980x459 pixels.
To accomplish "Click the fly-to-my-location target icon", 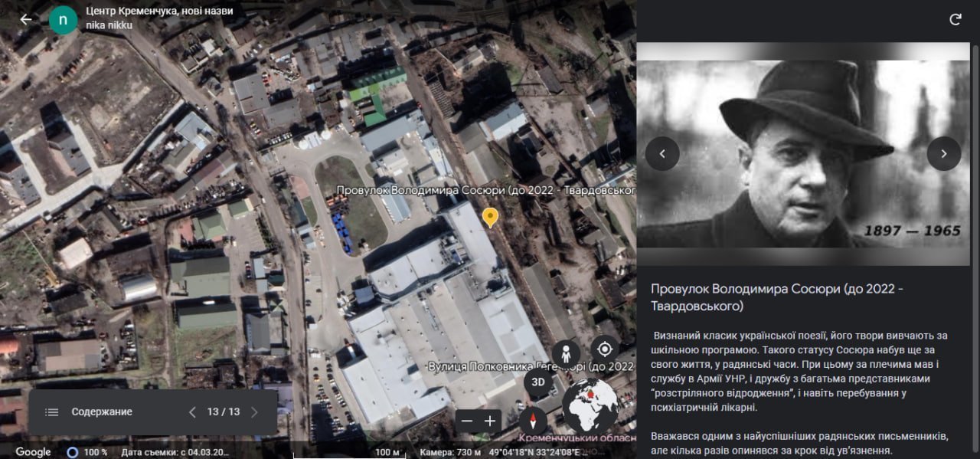I will point(605,349).
